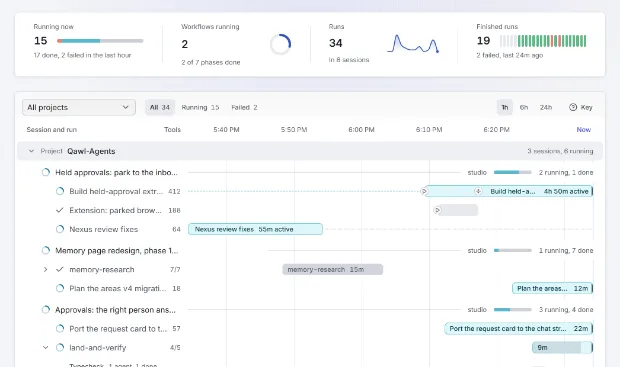
Task: Select the Build held-a 4h 50m active bar
Action: tap(509, 191)
